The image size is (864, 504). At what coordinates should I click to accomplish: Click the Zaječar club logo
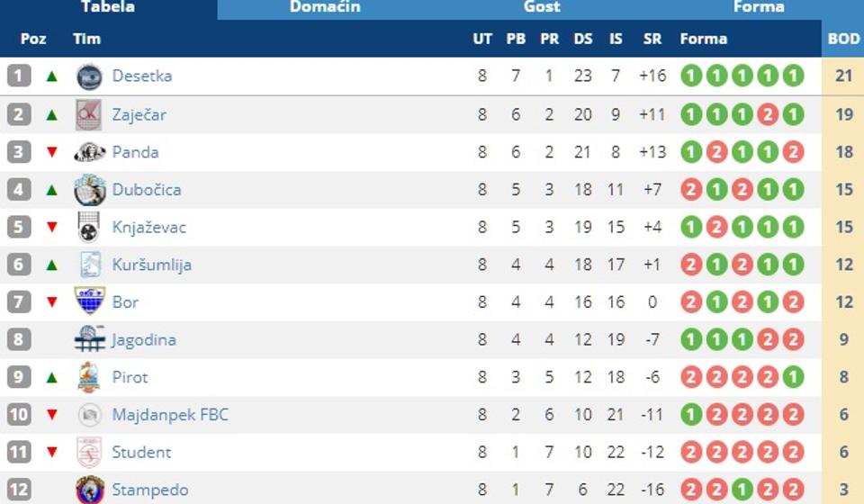[x=89, y=114]
